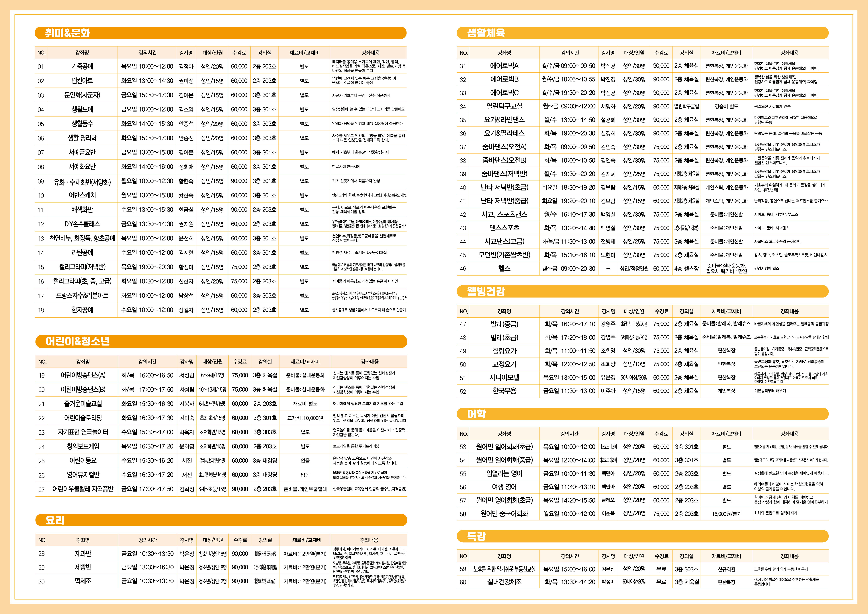This screenshot has width=868, height=614.
Task: Click the 노후를 위한 알기쉬운 부동산교실 cell
Action: tap(504, 569)
